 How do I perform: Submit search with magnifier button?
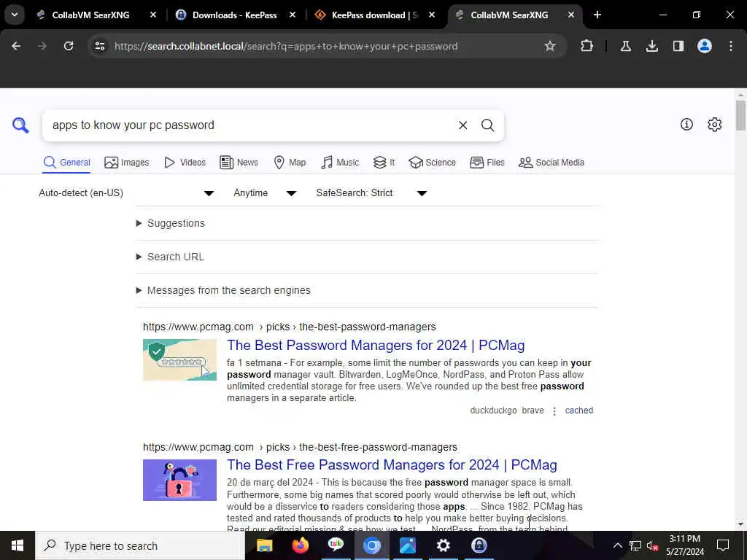(487, 125)
